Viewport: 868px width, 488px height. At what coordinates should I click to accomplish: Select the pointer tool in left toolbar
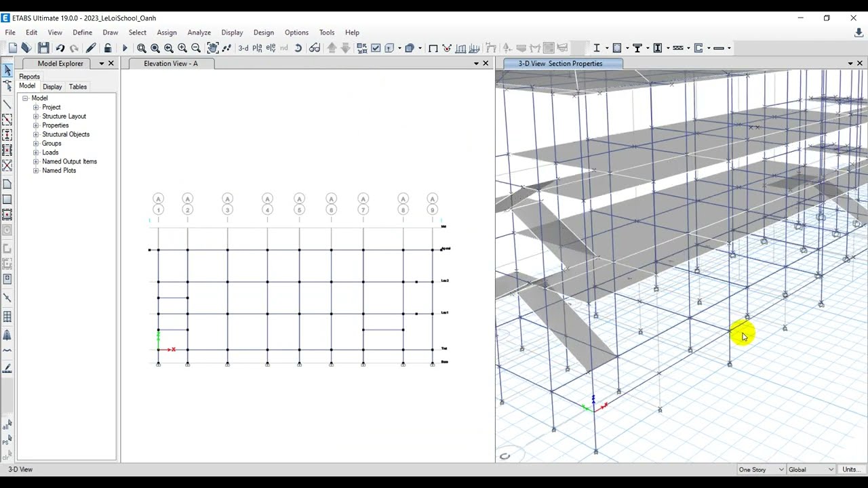[7, 70]
